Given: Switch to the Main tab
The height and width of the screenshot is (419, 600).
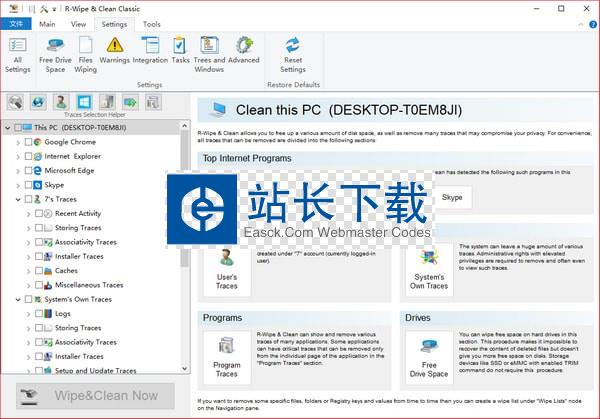Looking at the screenshot, I should (47, 24).
